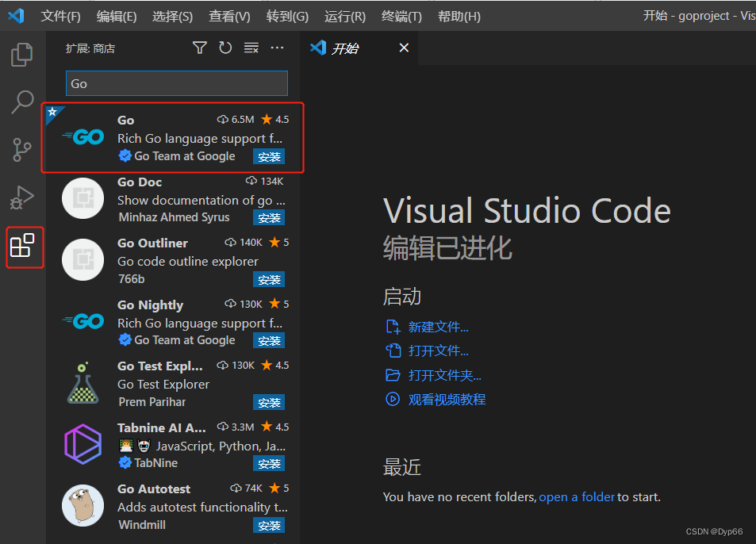Clear extension search results icon

coord(251,48)
